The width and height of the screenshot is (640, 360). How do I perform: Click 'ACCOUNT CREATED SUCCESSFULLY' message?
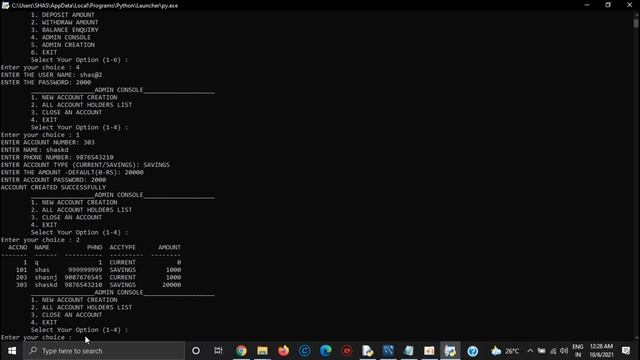(x=53, y=187)
